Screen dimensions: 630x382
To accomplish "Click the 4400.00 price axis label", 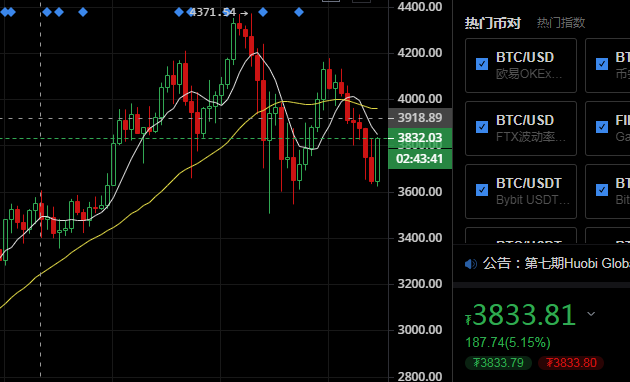I will tap(420, 6).
